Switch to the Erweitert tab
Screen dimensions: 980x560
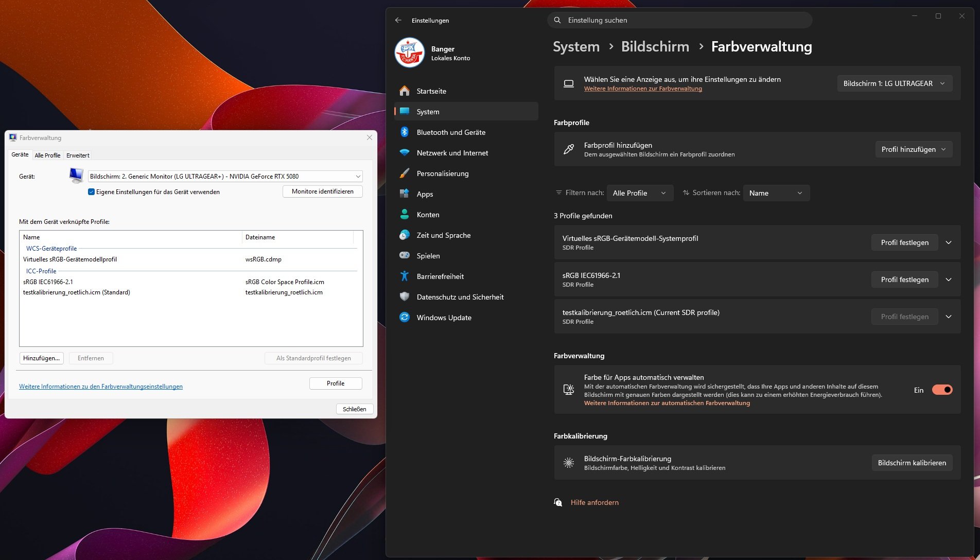tap(78, 155)
